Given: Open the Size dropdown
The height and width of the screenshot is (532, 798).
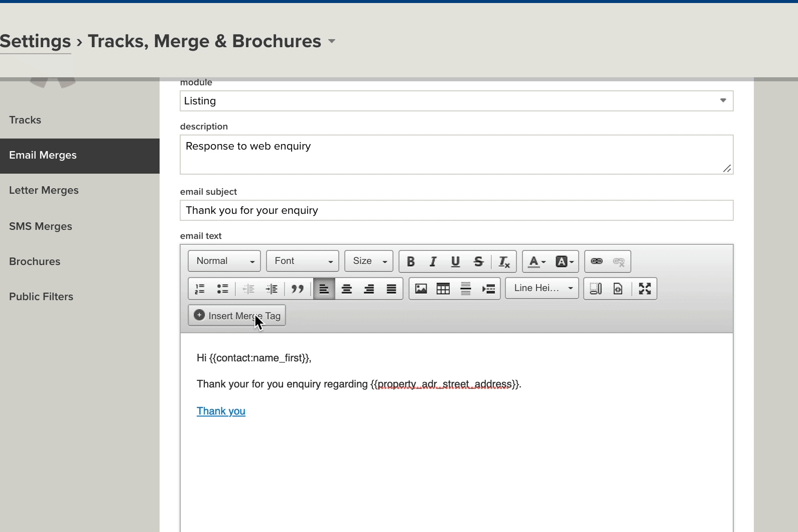Looking at the screenshot, I should point(369,261).
